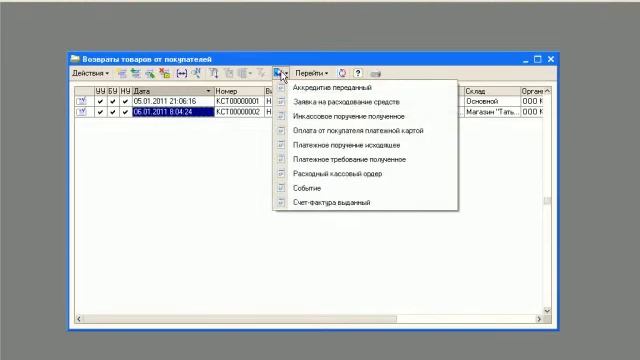
Task: Click the number cell KCT00000001
Action: [x=239, y=101]
